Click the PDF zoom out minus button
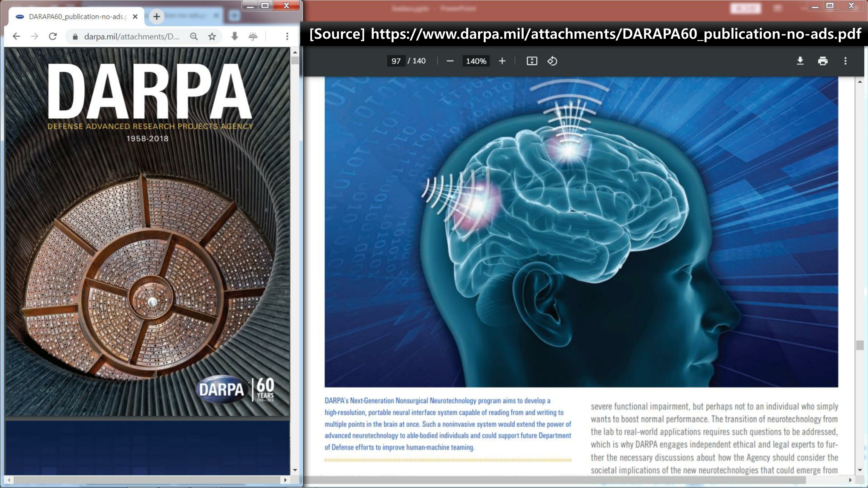 click(450, 61)
